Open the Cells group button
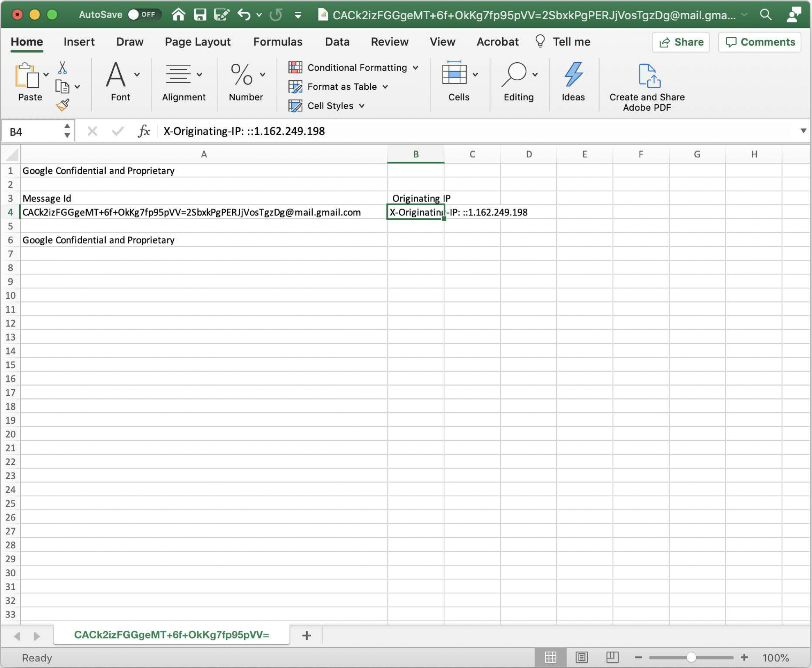Image resolution: width=812 pixels, height=668 pixels. coord(459,82)
